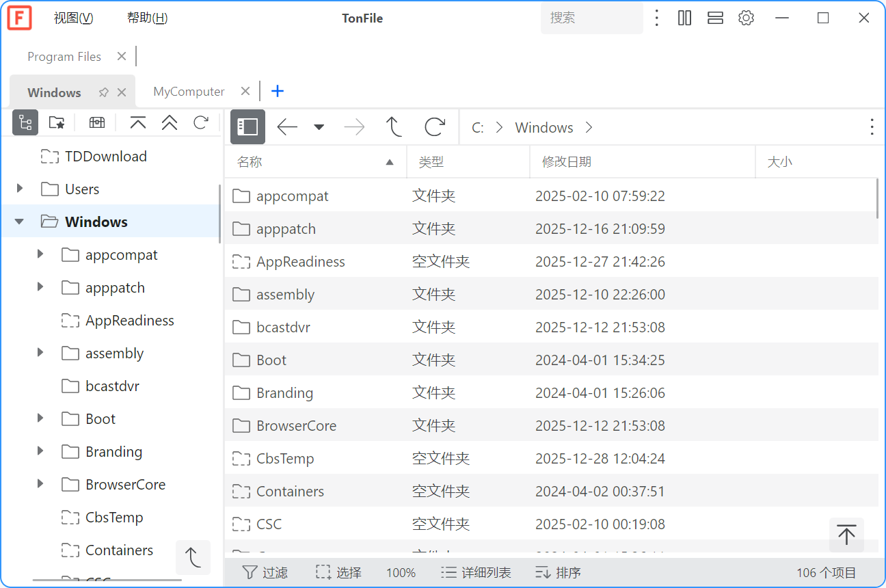
Task: Refresh the current file list
Action: (435, 127)
